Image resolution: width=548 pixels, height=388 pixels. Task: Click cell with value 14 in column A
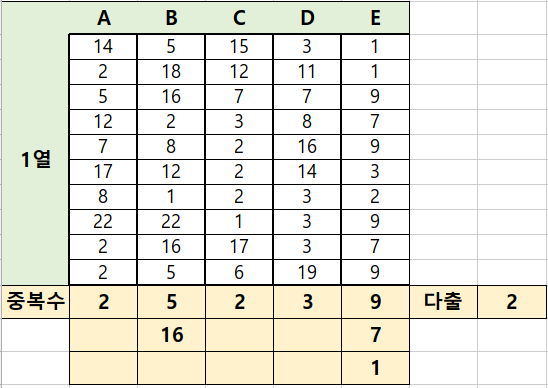pyautogui.click(x=103, y=47)
